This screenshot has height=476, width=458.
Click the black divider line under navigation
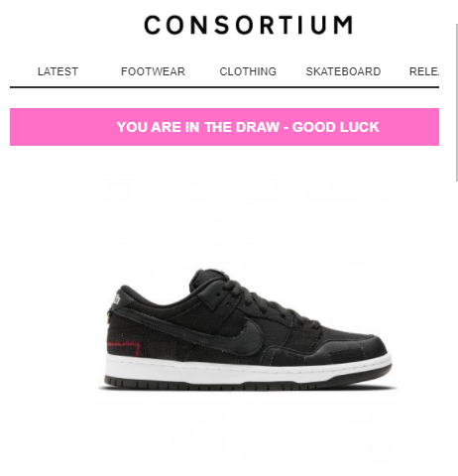224,87
